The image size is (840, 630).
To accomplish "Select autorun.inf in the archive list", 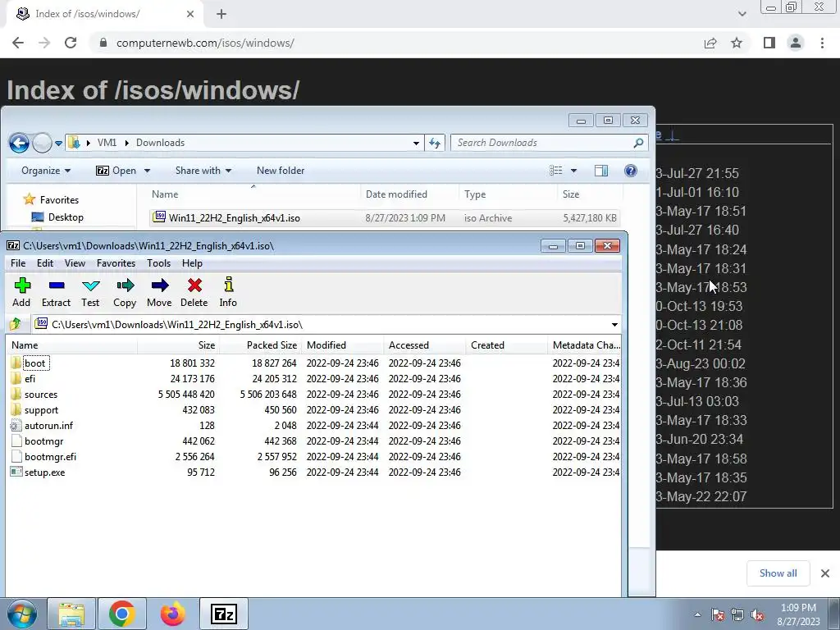I will click(48, 426).
